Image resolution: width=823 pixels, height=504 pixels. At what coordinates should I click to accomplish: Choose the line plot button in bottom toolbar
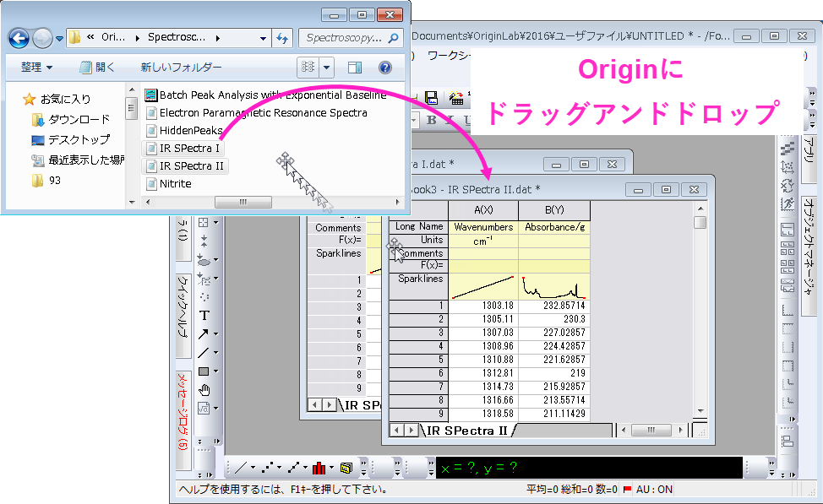pos(241,468)
